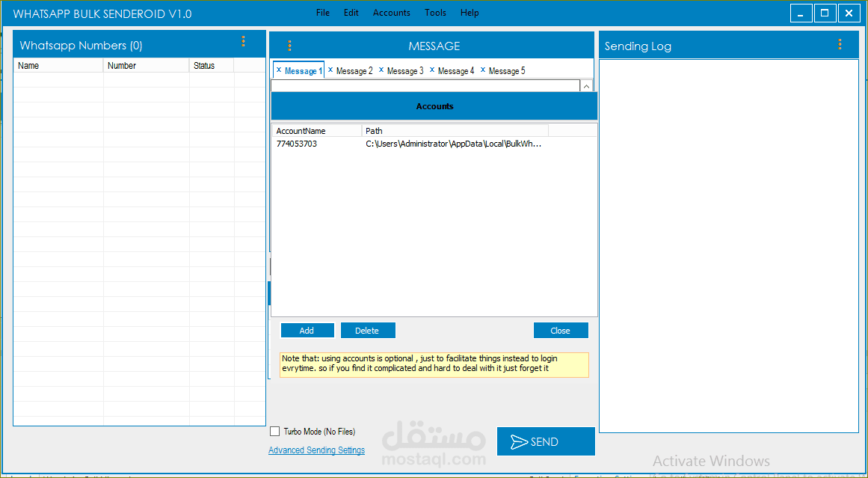Click inside the Sending Log area
The width and height of the screenshot is (868, 478).
[728, 245]
